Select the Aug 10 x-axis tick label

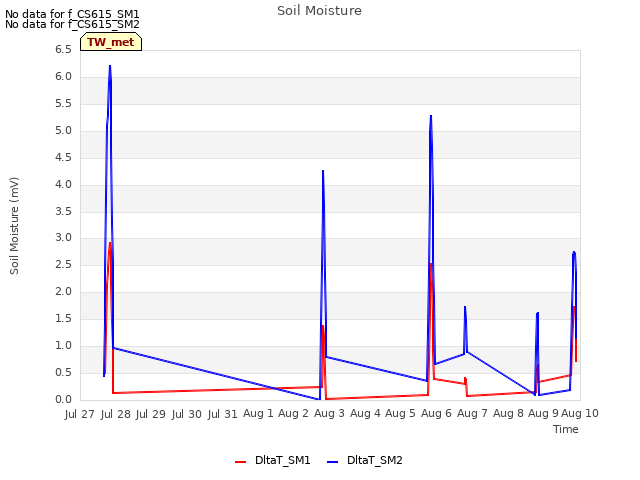[580, 414]
